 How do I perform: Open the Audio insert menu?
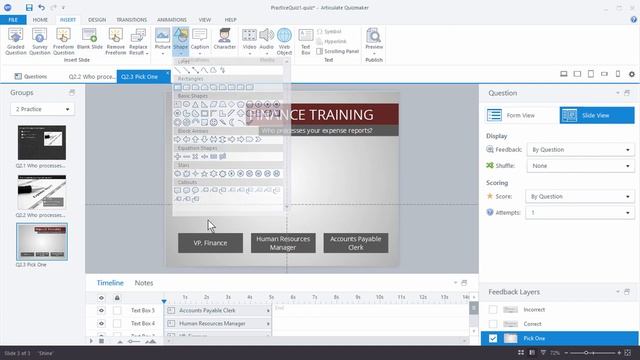pyautogui.click(x=267, y=41)
